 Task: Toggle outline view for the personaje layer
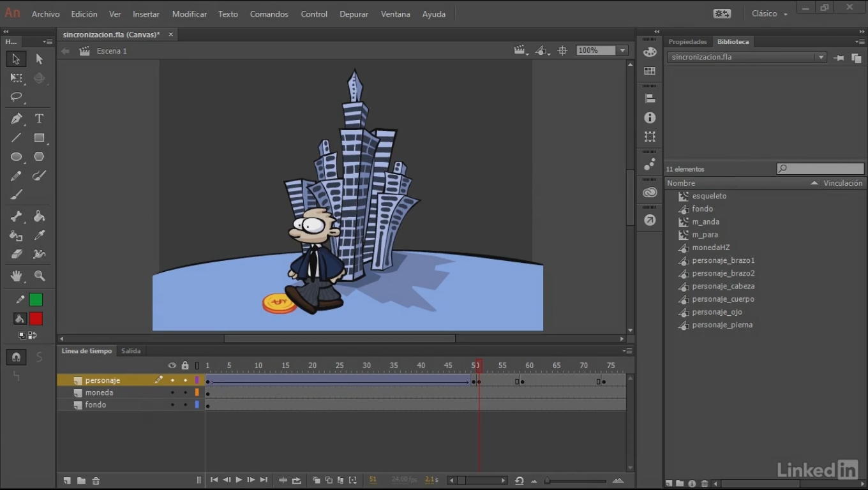[x=197, y=381]
